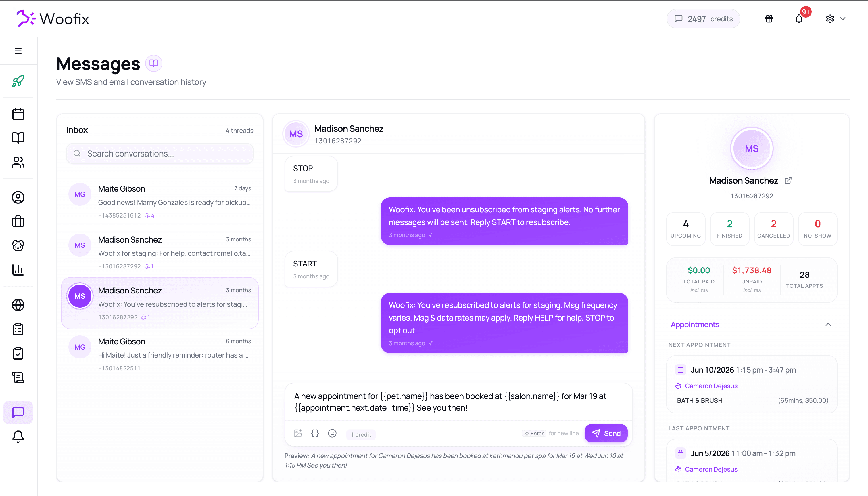
Task: Click the Send button
Action: coord(606,433)
